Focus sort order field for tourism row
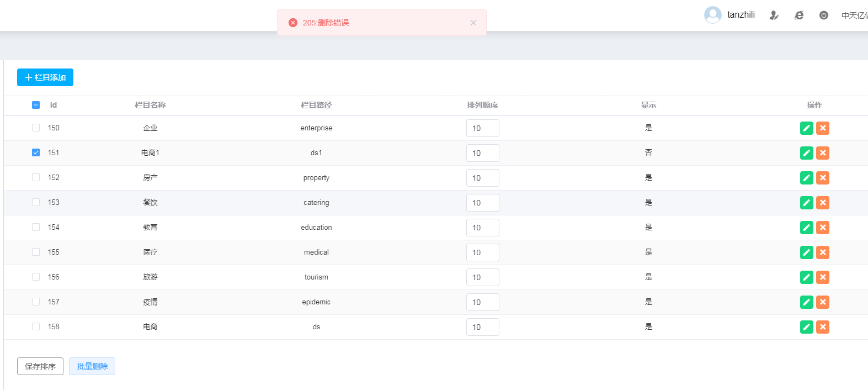Screen dimensions: 868x390 point(483,277)
